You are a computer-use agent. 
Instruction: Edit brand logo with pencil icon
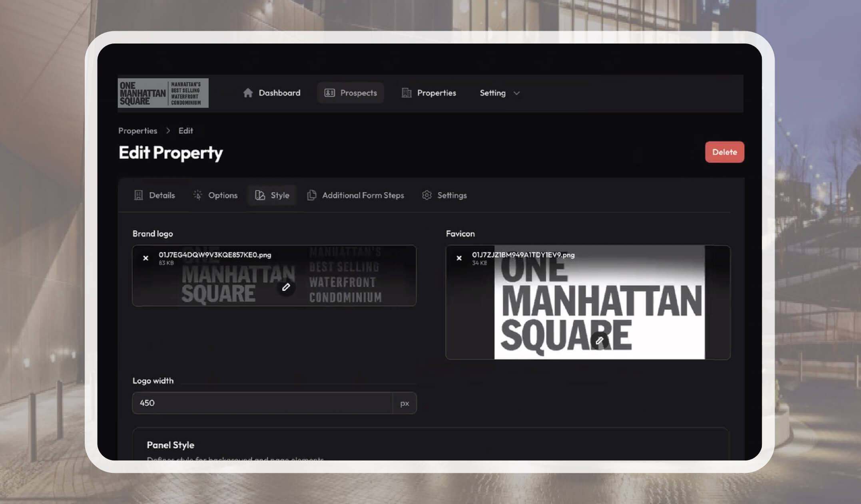(286, 287)
